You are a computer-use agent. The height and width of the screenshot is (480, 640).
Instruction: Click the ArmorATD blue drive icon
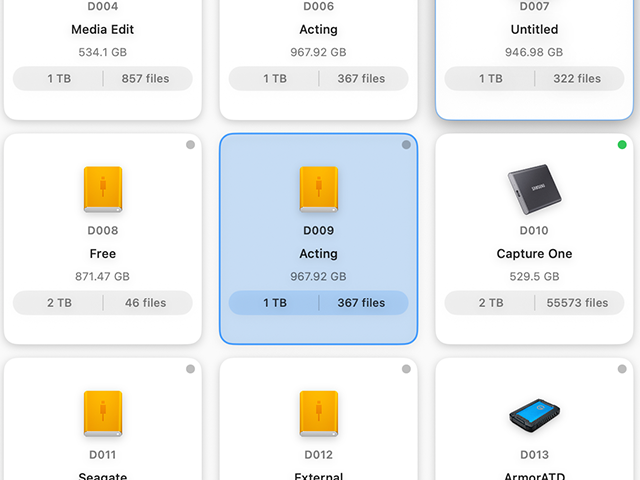pos(534,416)
